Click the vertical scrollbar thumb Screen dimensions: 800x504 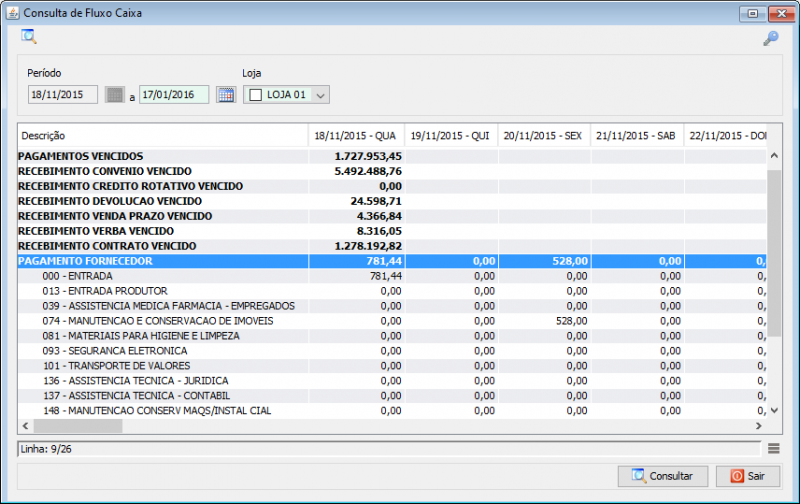(x=774, y=253)
